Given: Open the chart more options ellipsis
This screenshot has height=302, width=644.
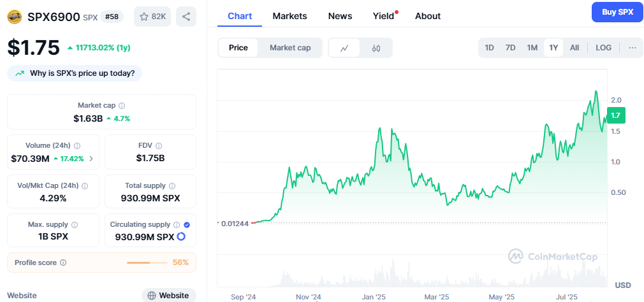Looking at the screenshot, I should click(x=633, y=48).
